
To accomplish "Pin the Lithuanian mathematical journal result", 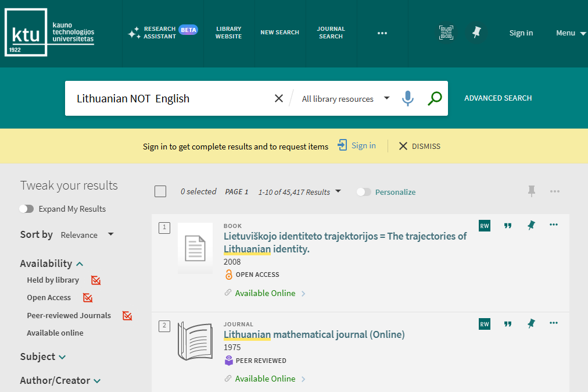I will click(x=531, y=324).
